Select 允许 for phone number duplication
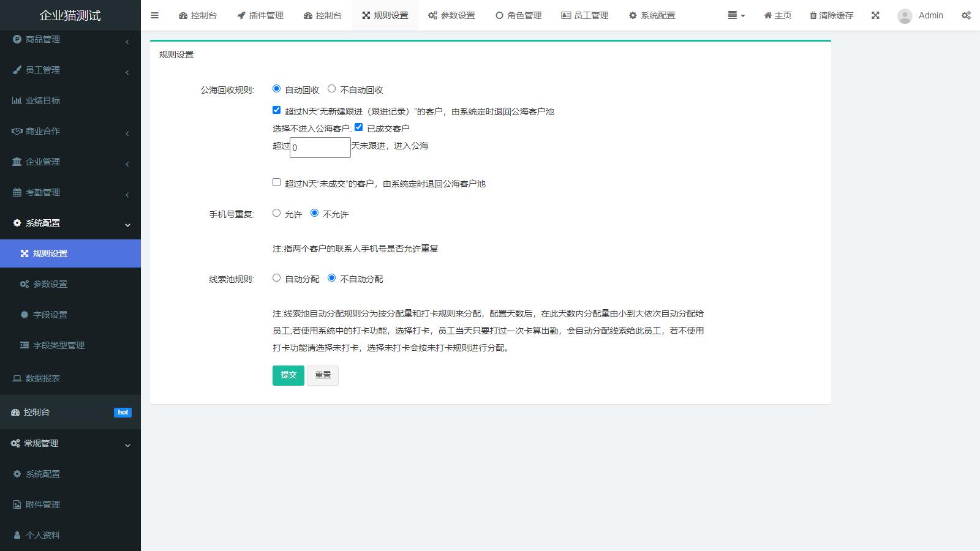The height and width of the screenshot is (551, 980). coord(276,213)
